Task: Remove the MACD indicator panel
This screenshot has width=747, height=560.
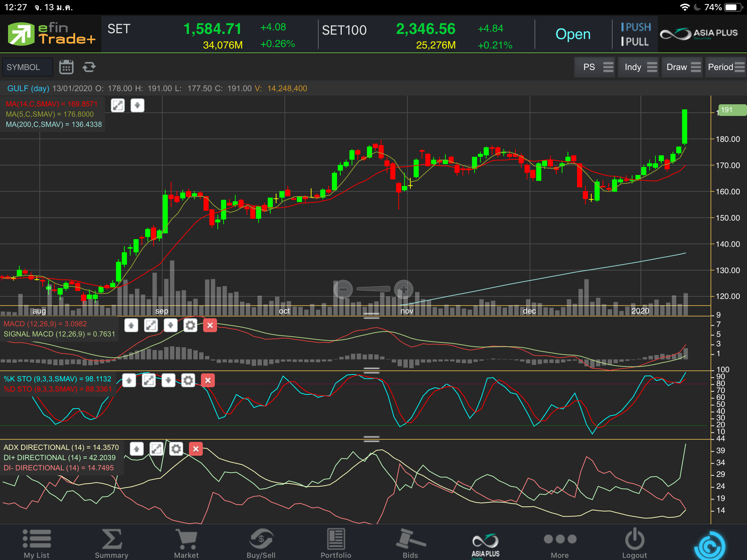Action: 210,325
